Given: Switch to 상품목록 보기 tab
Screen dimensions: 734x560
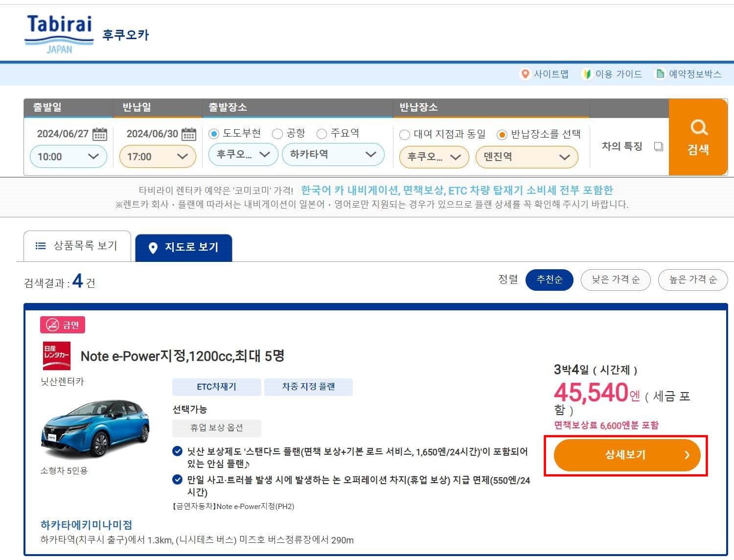Looking at the screenshot, I should point(77,246).
